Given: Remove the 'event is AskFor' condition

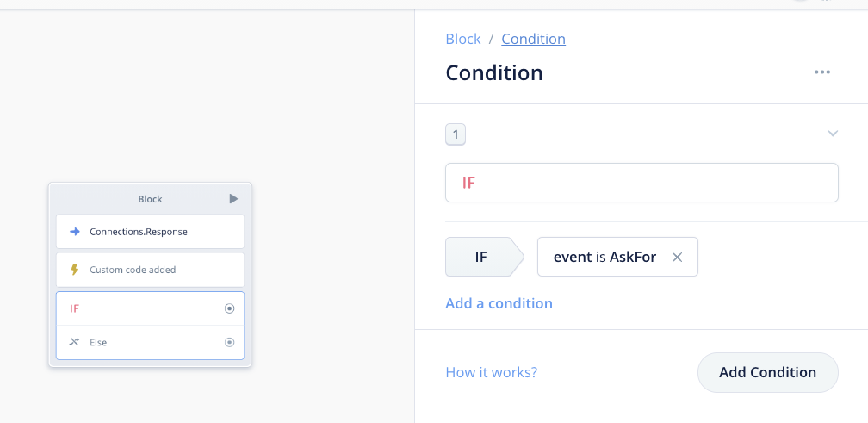Looking at the screenshot, I should click(x=677, y=257).
